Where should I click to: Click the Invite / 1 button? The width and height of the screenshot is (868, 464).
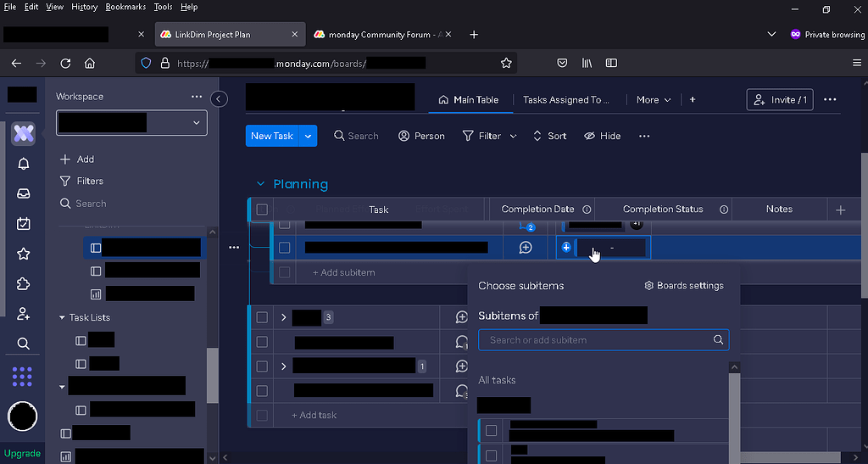pyautogui.click(x=780, y=100)
